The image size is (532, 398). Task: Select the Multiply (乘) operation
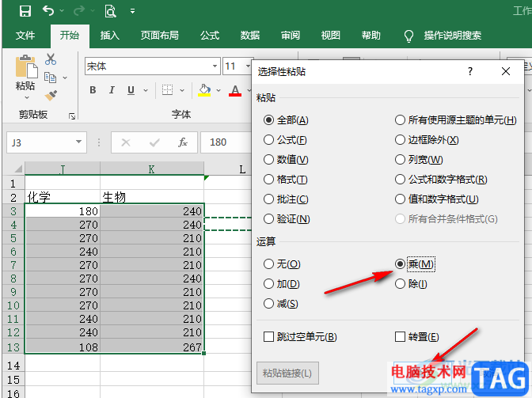pos(414,263)
